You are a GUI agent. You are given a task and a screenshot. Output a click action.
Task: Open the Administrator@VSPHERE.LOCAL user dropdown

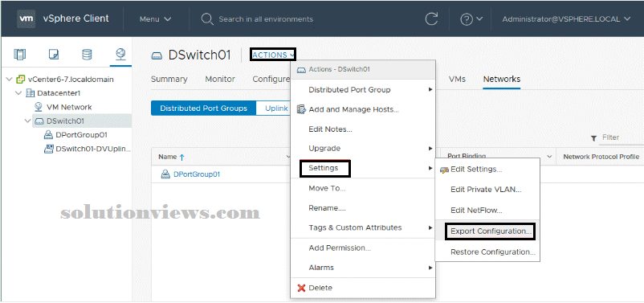point(566,19)
